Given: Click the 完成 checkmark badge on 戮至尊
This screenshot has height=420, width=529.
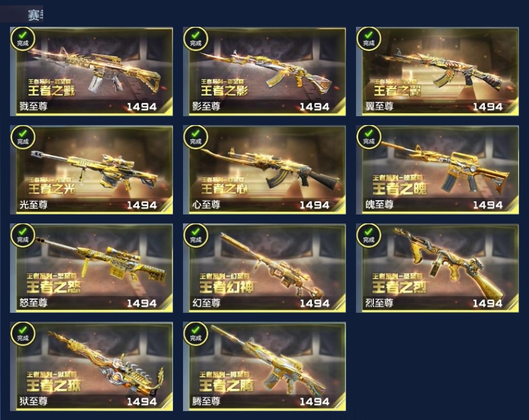Looking at the screenshot, I should 23,39.
